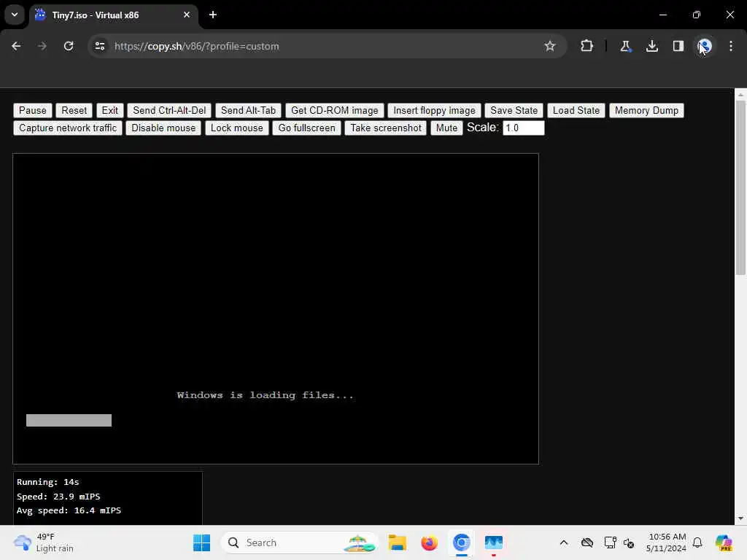The image size is (747, 560).
Task: Click the taskbar Search box
Action: pyautogui.click(x=300, y=542)
